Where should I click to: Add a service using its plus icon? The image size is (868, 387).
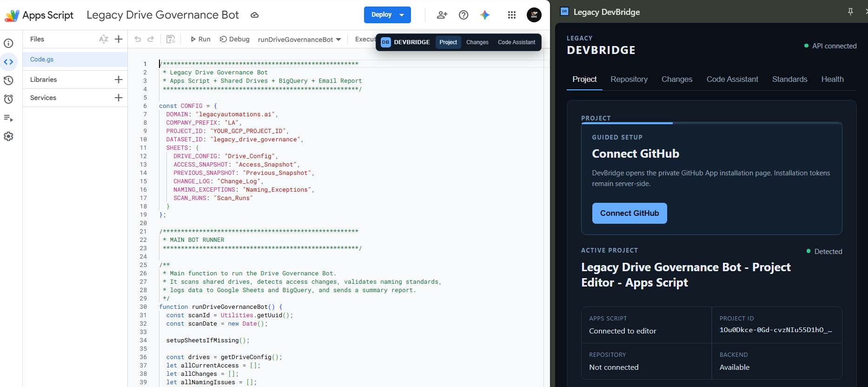pyautogui.click(x=119, y=98)
